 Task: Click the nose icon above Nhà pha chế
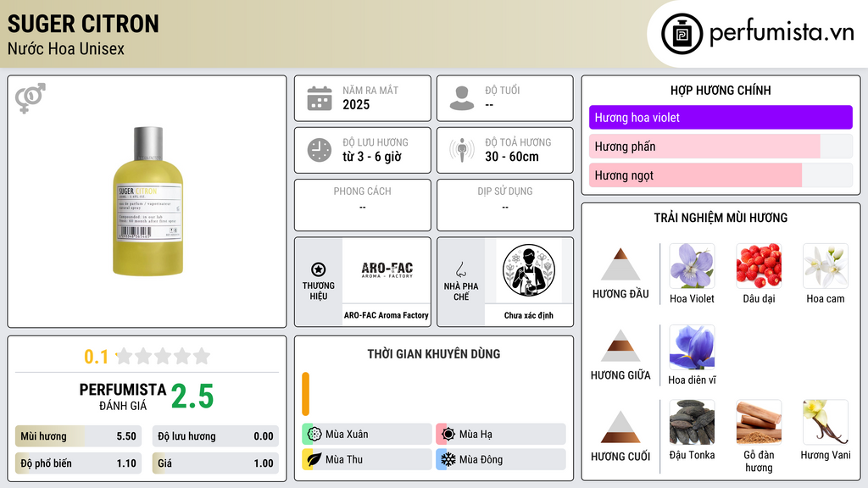(x=461, y=269)
